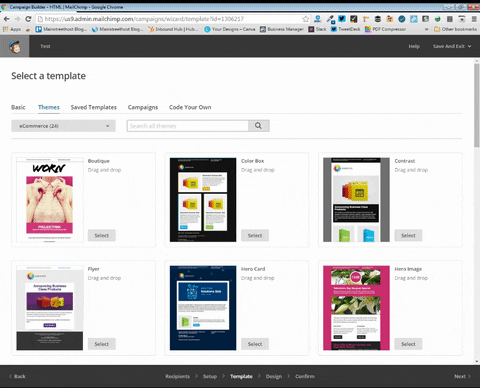Click the vertical page scrollbar thumb

[477, 105]
